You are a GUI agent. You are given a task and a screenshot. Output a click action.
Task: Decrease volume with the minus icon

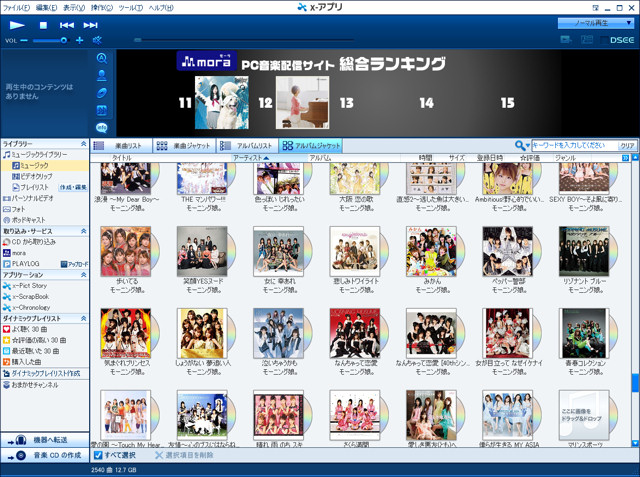pyautogui.click(x=24, y=40)
